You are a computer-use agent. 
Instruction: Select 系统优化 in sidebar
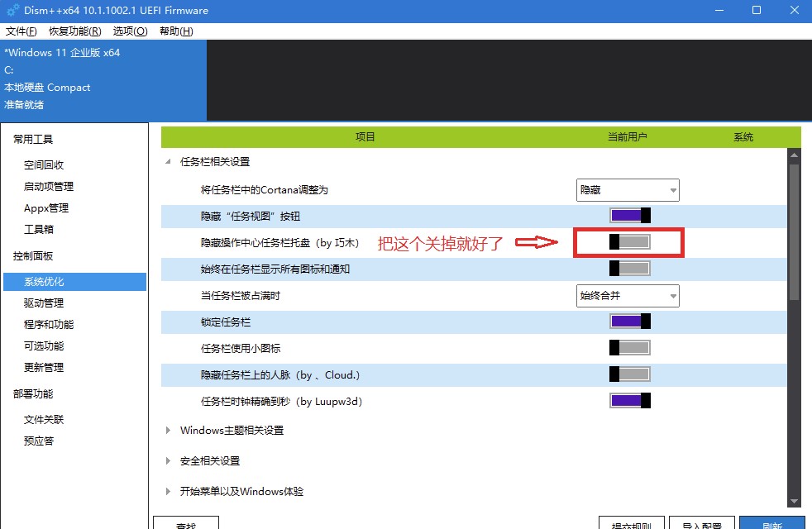click(x=74, y=282)
